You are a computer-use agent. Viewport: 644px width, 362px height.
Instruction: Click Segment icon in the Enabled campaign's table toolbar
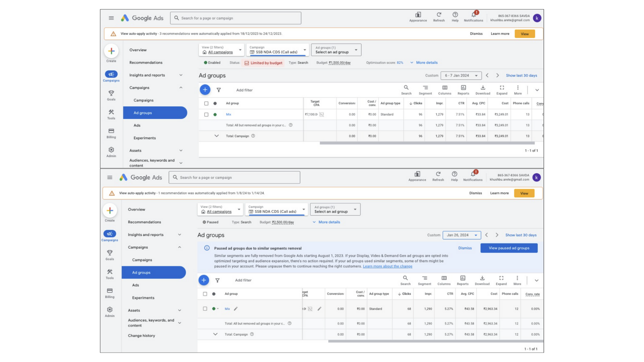[425, 88]
